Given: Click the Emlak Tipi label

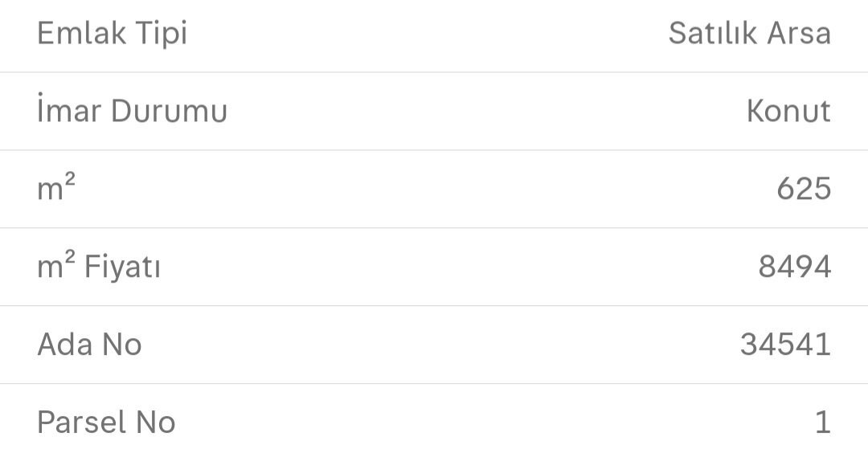Looking at the screenshot, I should tap(112, 35).
